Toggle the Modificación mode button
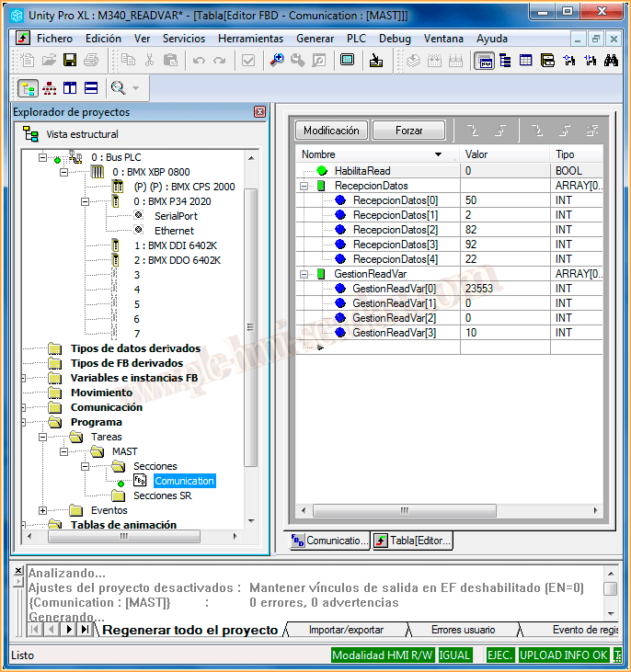631x672 pixels. click(330, 131)
